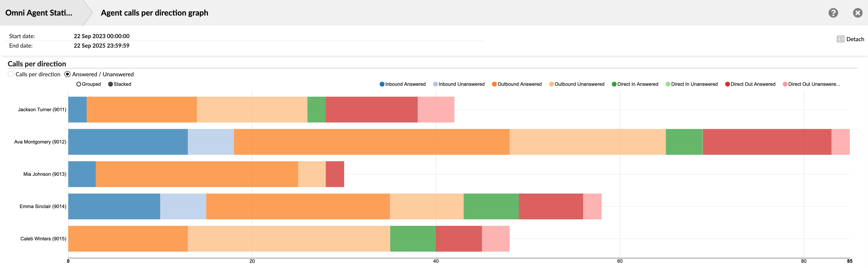Toggle Inbound Unanswered legend dot
This screenshot has height=268, width=868.
[435, 84]
